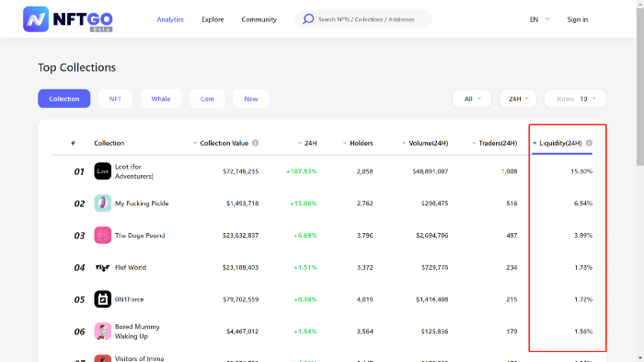Click the Bored Mummy Waking Up avatar

point(103,332)
